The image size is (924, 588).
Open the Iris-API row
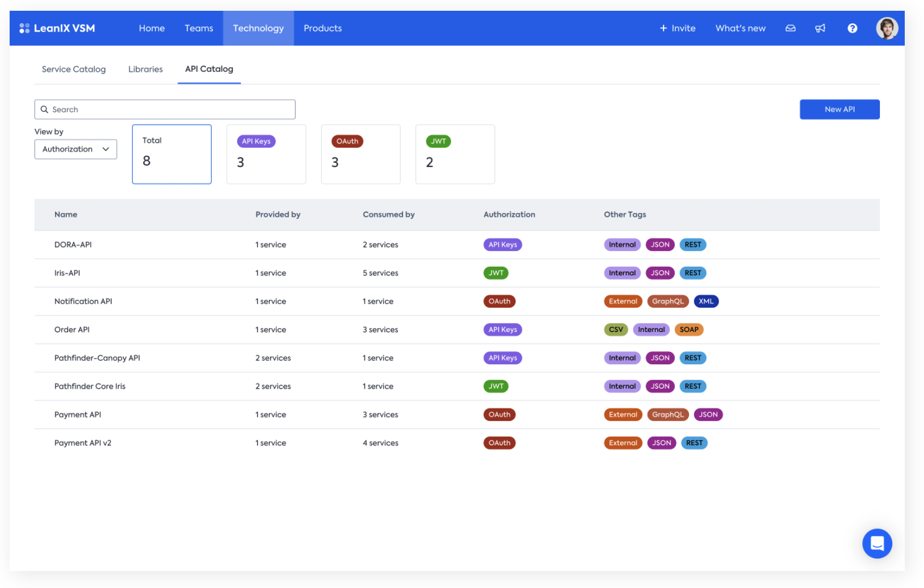(457, 273)
